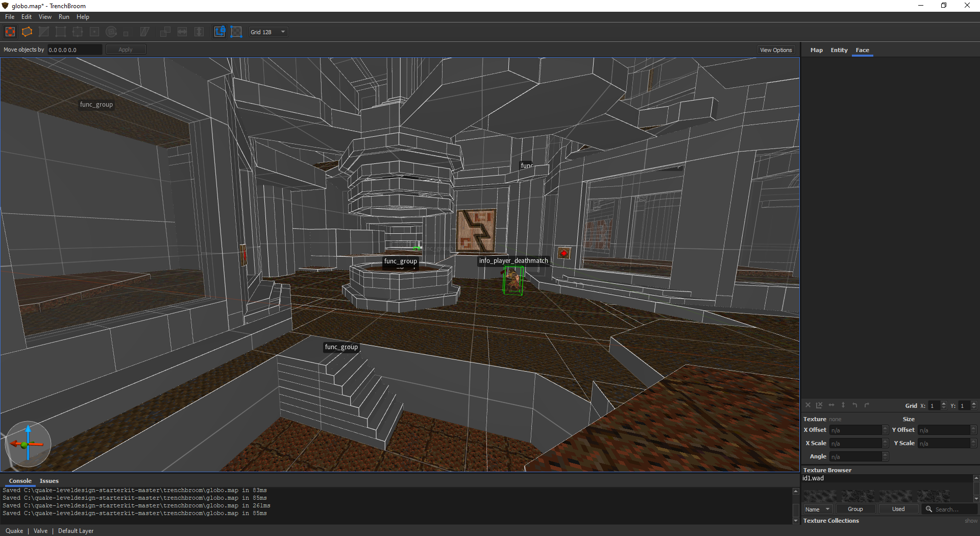Click Valve format in status bar
The width and height of the screenshot is (980, 536).
point(40,531)
